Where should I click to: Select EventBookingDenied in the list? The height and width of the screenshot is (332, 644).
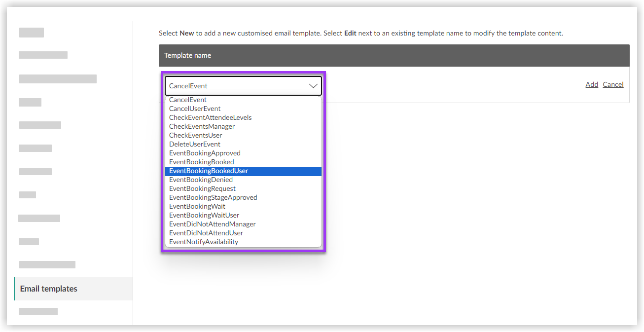(x=201, y=180)
